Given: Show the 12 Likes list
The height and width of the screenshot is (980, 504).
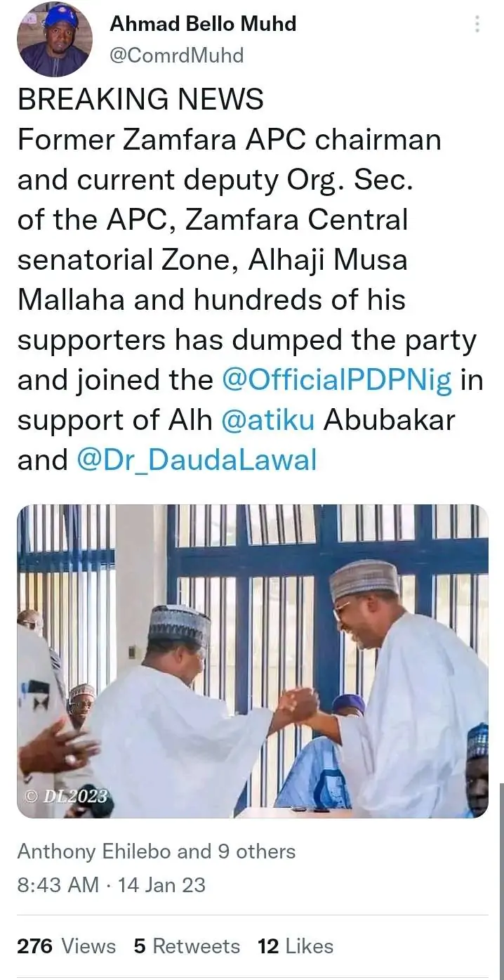Looking at the screenshot, I should click(x=296, y=946).
